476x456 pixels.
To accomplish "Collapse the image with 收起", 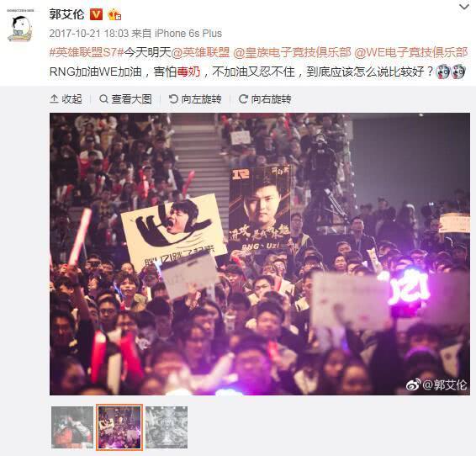I will 66,99.
